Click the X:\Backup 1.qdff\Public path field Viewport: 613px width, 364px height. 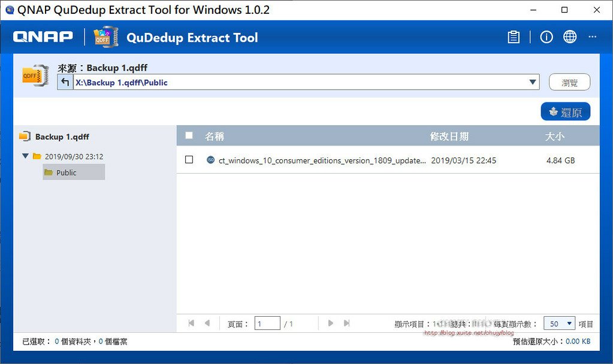coord(299,83)
